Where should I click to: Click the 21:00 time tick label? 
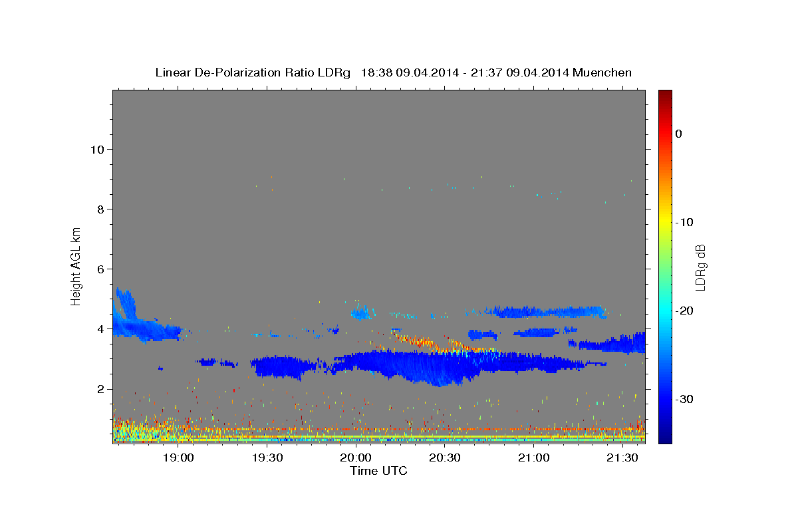[533, 458]
